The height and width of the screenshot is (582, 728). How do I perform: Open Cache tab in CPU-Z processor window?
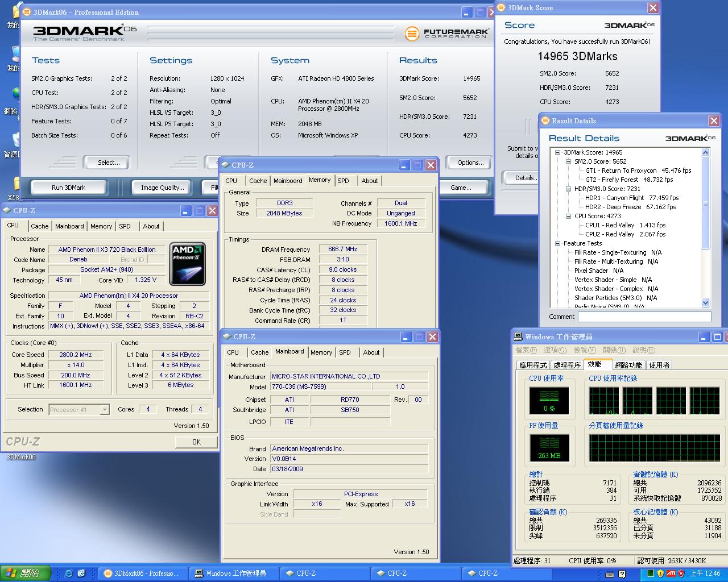[40, 226]
